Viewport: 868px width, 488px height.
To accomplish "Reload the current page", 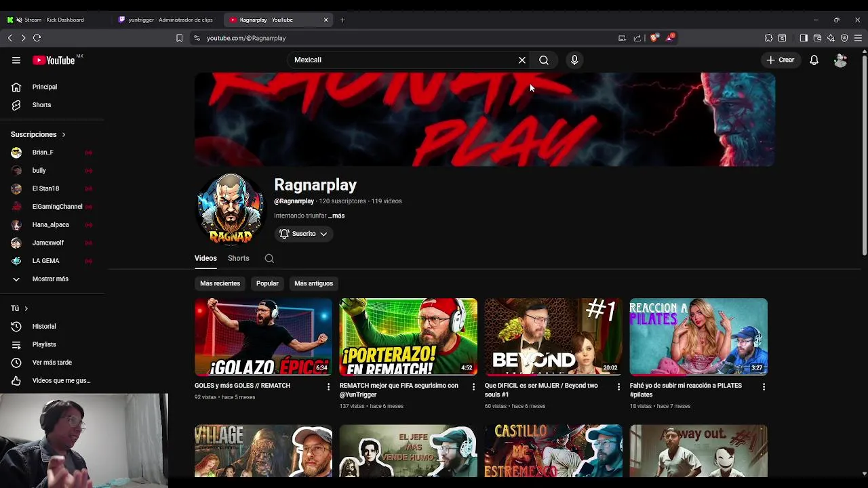I will (x=37, y=38).
